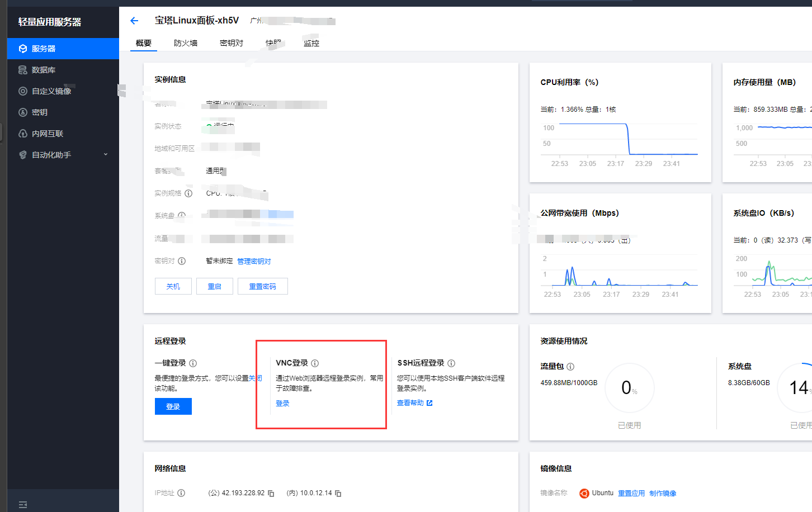Show info icon next to VNC登录
This screenshot has width=812, height=512.
point(315,363)
